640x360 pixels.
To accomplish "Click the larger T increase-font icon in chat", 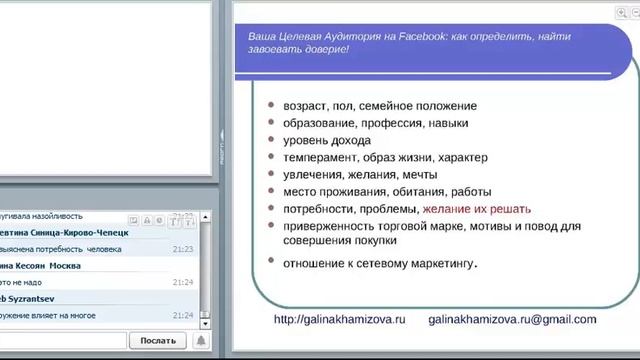I will (174, 222).
